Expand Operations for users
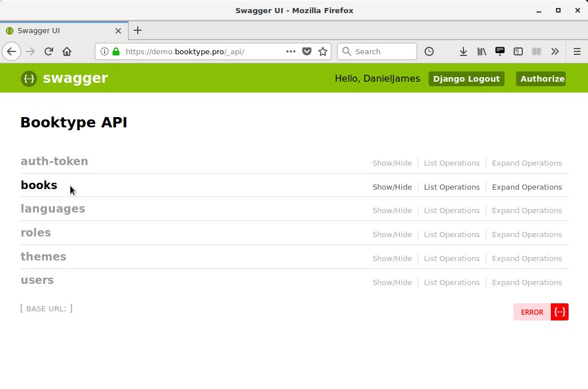This screenshot has width=588, height=389. click(527, 283)
